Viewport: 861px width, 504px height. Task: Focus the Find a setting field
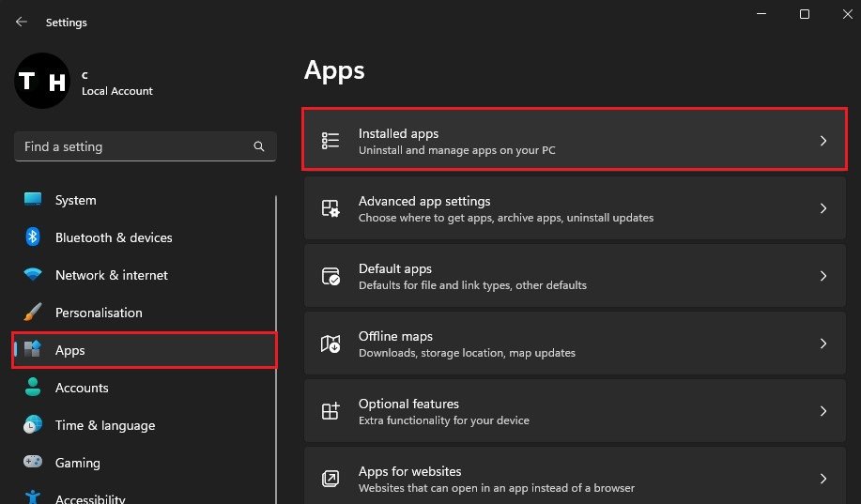click(x=145, y=146)
